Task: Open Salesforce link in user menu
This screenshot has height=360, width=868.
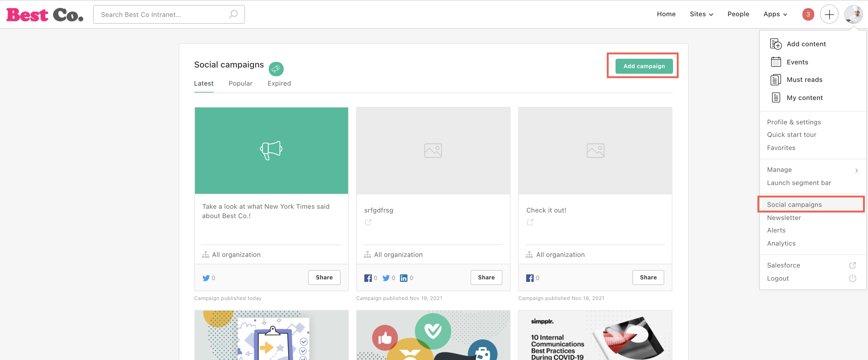Action: point(783,265)
